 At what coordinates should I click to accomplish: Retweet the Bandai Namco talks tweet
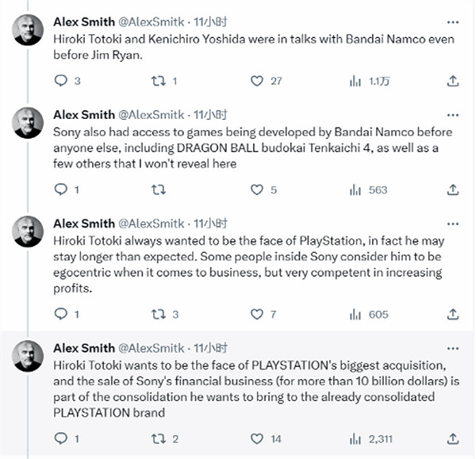pyautogui.click(x=158, y=81)
